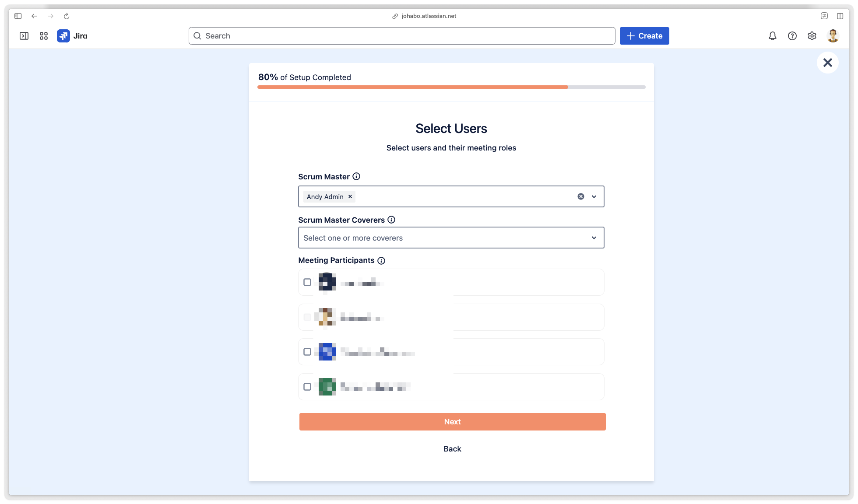The width and height of the screenshot is (858, 504).
Task: Open the Jira notifications bell
Action: pyautogui.click(x=773, y=36)
